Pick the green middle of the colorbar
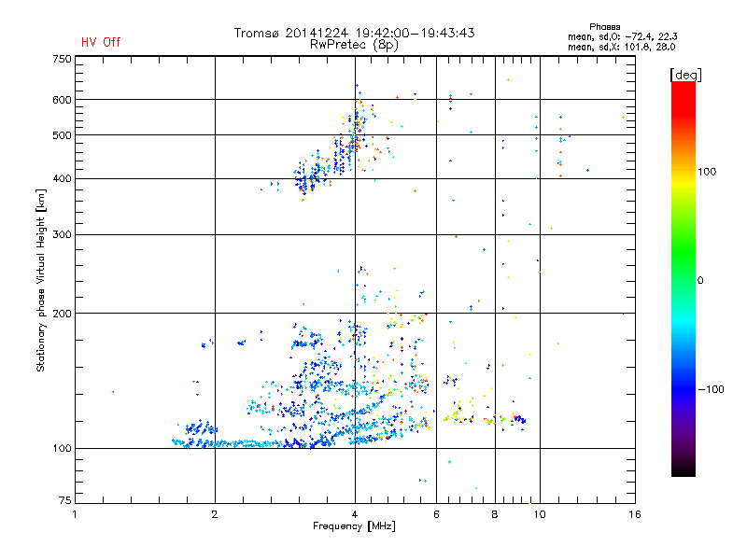 684,252
